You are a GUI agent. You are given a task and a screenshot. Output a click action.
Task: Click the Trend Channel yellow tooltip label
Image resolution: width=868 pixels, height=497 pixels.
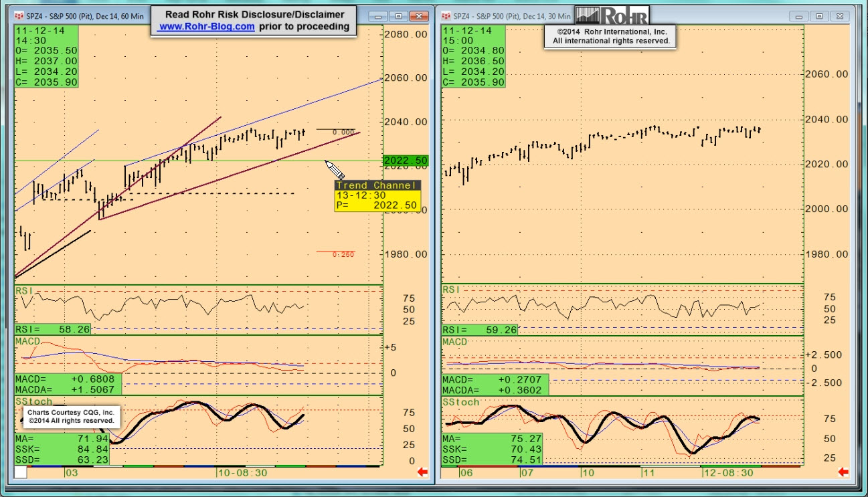point(377,185)
